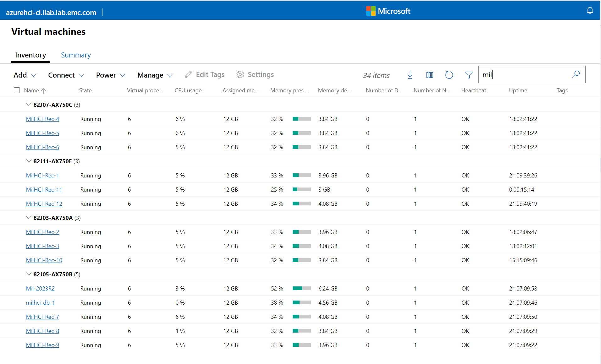Select the Inventory tab
601x364 pixels.
[x=30, y=55]
